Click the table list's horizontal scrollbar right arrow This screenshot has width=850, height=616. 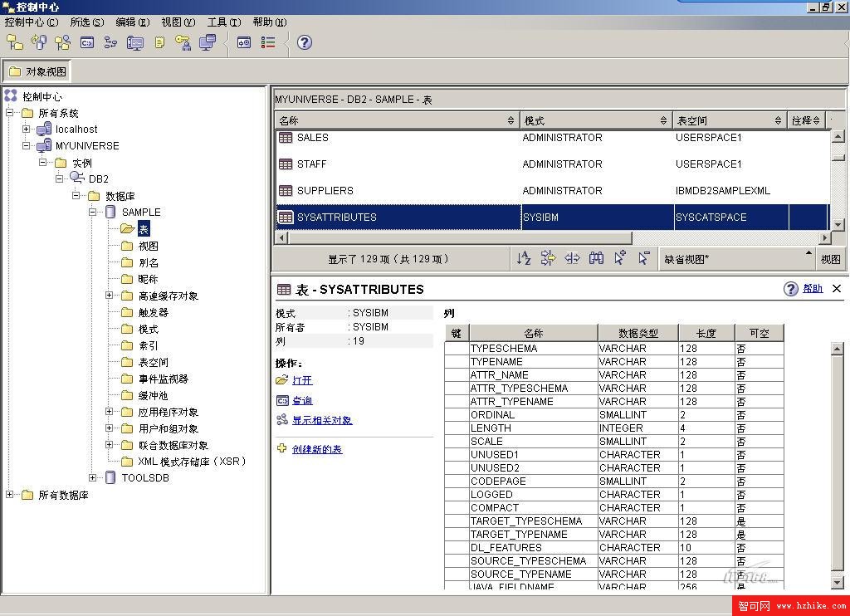point(825,237)
